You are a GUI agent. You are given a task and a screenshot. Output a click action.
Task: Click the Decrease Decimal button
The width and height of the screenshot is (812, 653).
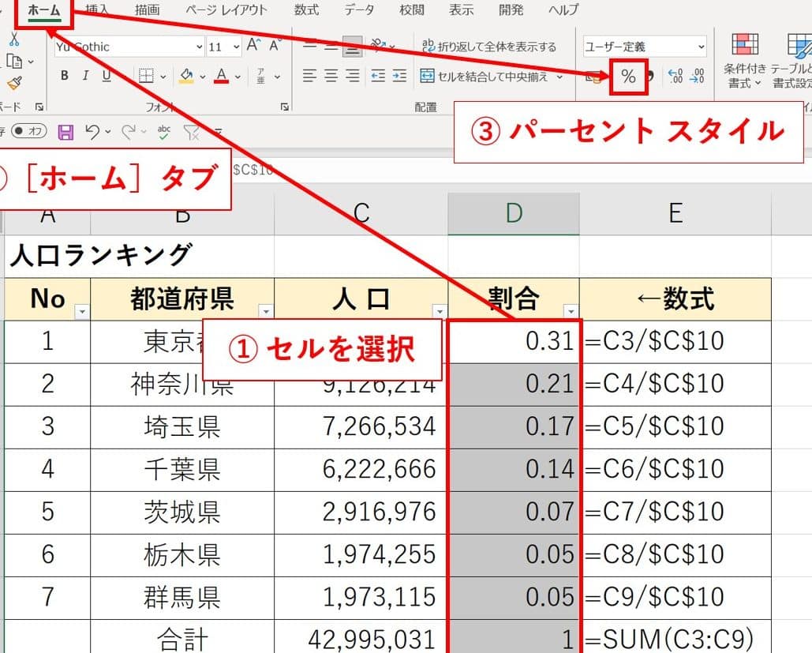697,77
